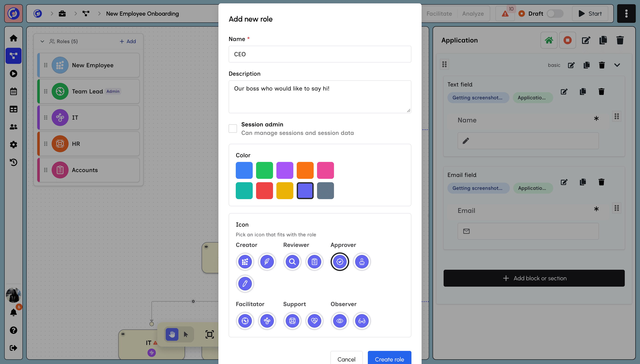The width and height of the screenshot is (640, 364).
Task: Collapse the basic section chevron
Action: coord(617,65)
